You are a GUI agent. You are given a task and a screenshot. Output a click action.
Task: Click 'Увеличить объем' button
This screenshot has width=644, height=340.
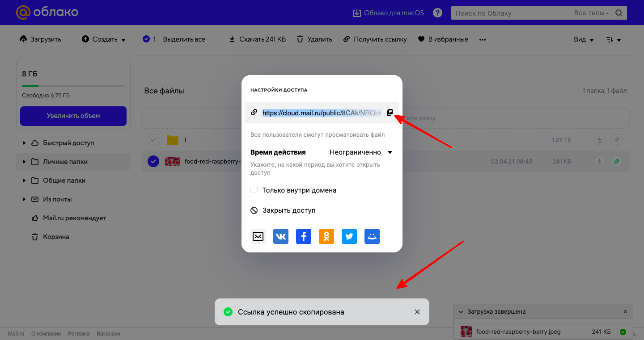(x=73, y=116)
